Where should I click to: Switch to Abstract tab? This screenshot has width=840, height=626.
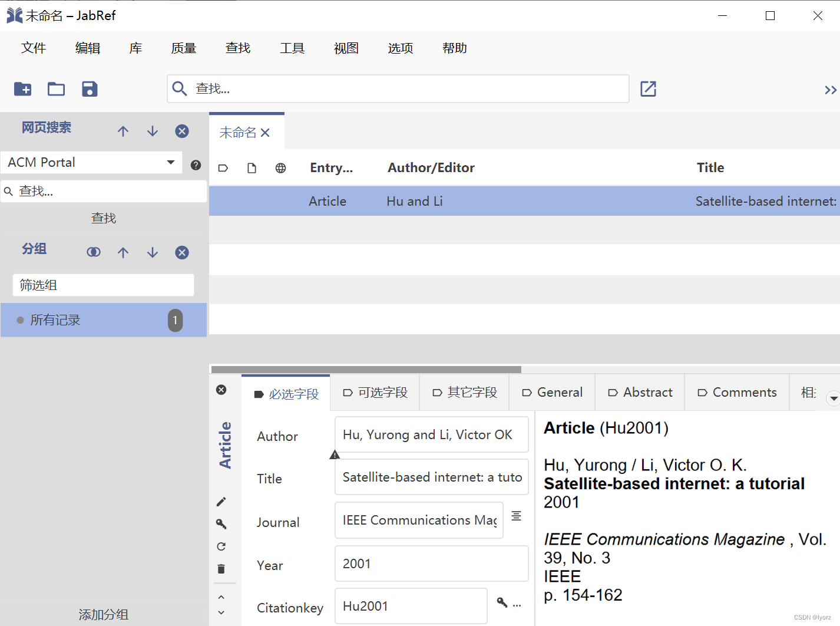click(640, 393)
